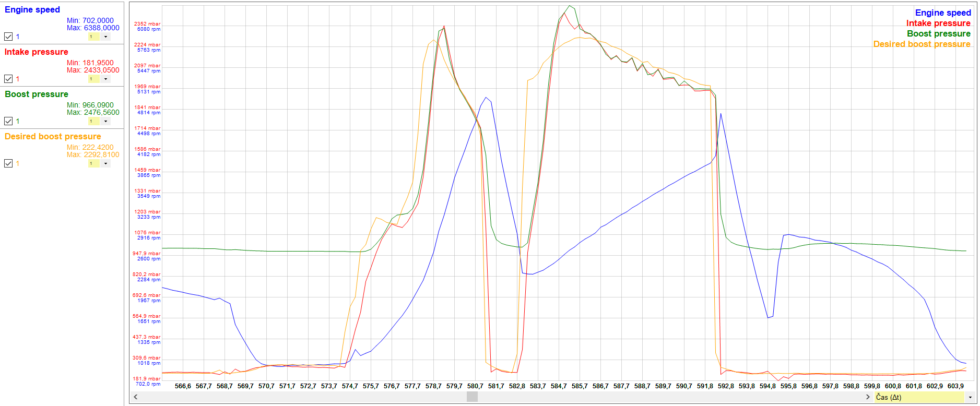Toggle the Intake pressure checkbox

8,79
